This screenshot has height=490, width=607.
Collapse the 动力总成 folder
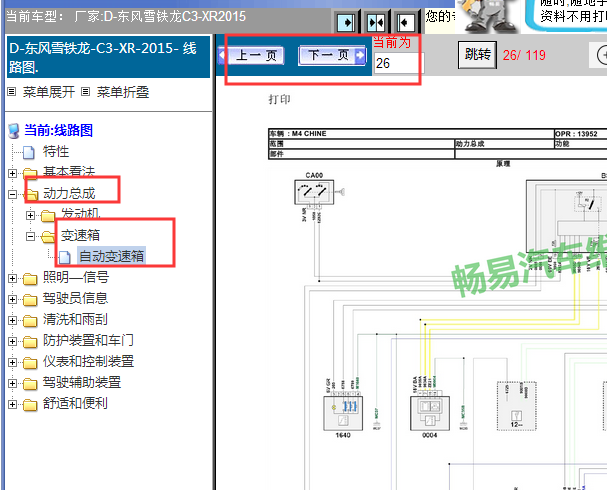point(12,194)
